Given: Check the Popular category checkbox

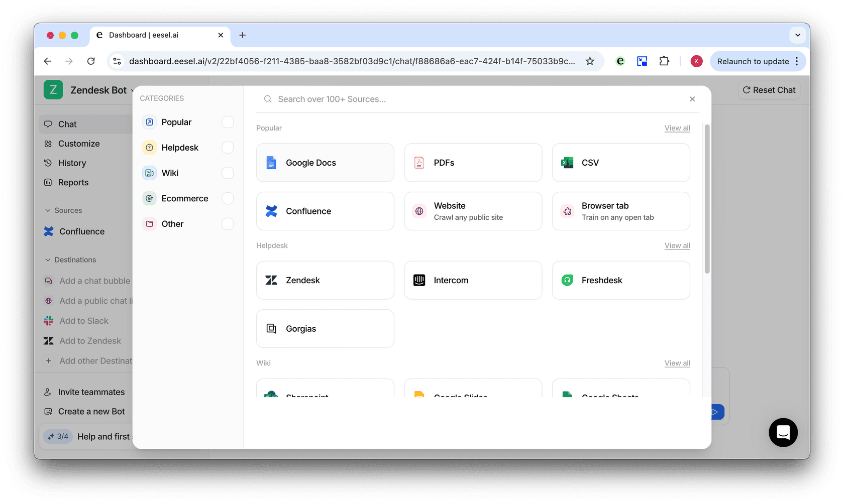Looking at the screenshot, I should tap(228, 122).
